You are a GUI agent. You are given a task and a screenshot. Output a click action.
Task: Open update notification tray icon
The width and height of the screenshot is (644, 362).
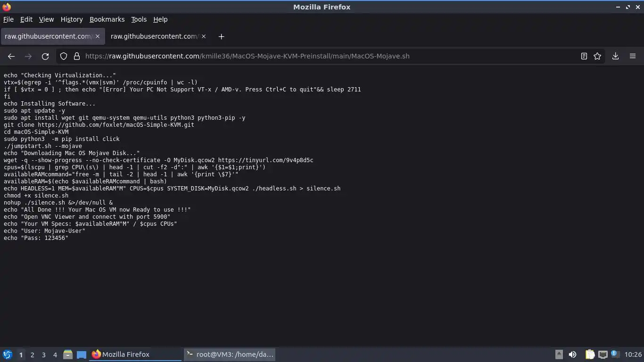(x=614, y=354)
